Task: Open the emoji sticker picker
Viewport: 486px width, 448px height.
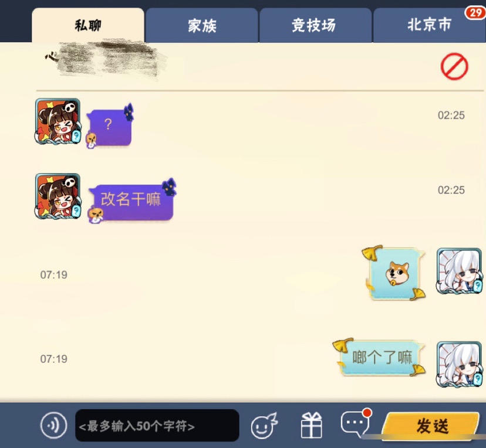Action: pos(264,426)
